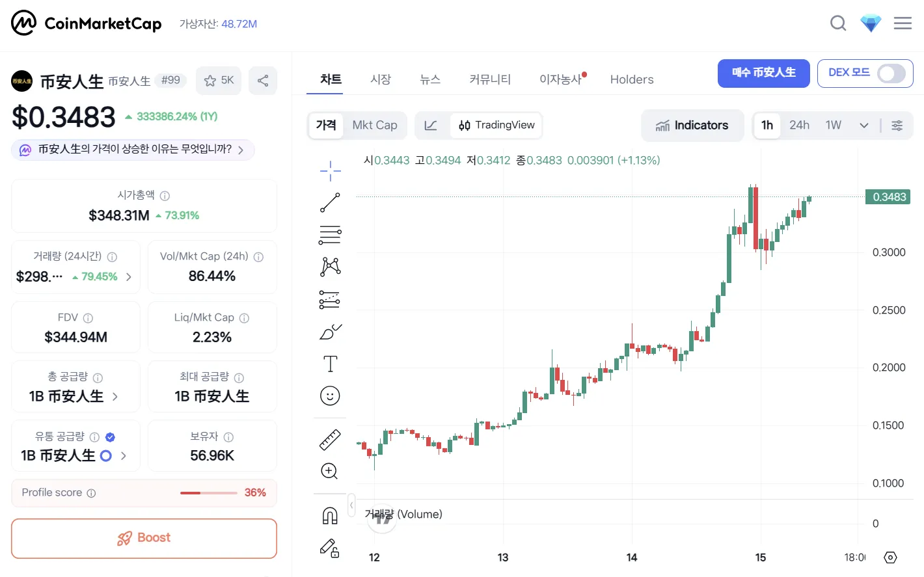Image resolution: width=924 pixels, height=577 pixels.
Task: Open the hamburger menu in header
Action: pos(903,24)
